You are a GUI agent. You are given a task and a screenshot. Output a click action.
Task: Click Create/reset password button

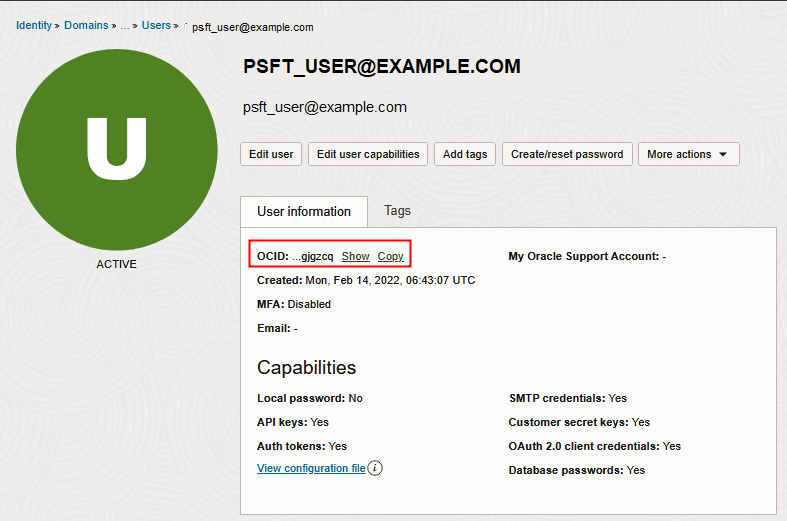(x=567, y=154)
